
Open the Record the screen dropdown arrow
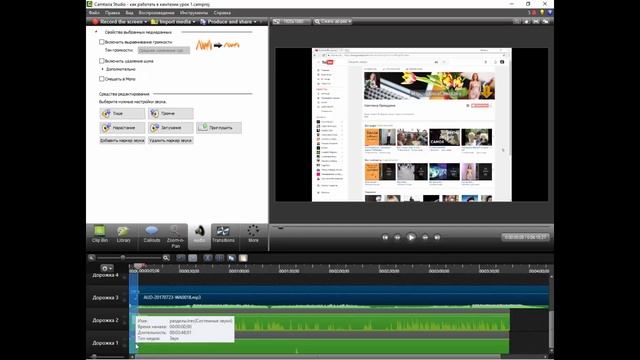coord(146,22)
